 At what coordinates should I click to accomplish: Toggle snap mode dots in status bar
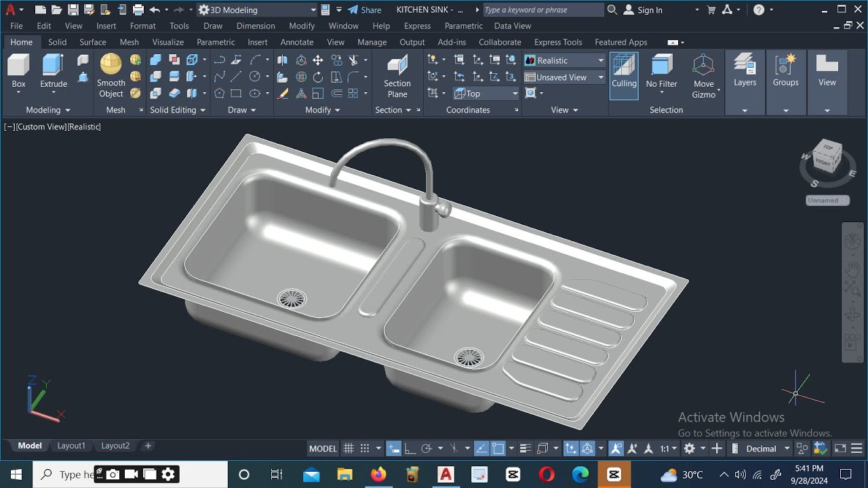tap(365, 448)
